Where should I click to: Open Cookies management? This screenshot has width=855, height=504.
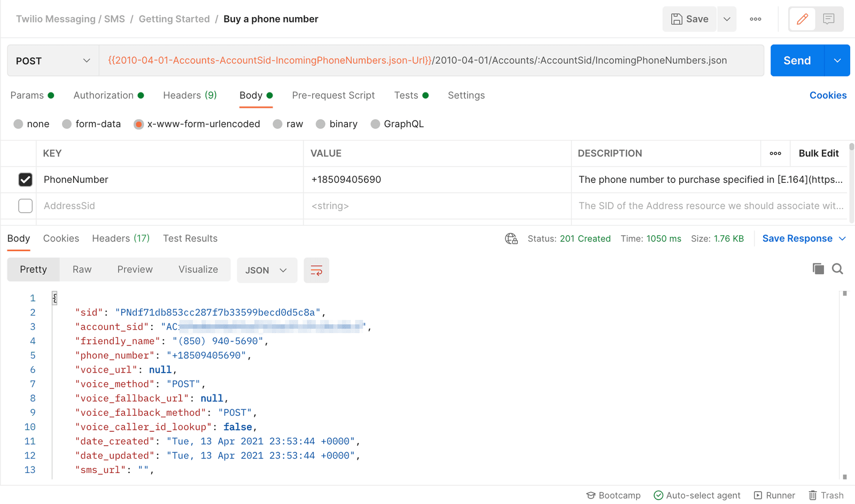pyautogui.click(x=828, y=95)
